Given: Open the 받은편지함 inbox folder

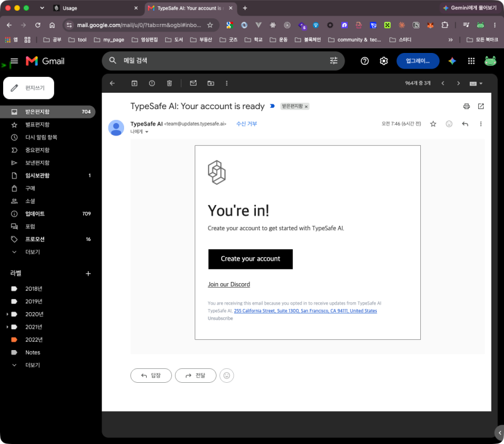Looking at the screenshot, I should [x=48, y=112].
